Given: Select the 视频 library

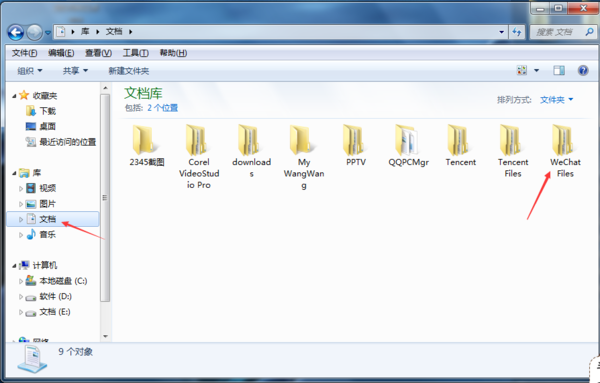Looking at the screenshot, I should click(x=41, y=188).
